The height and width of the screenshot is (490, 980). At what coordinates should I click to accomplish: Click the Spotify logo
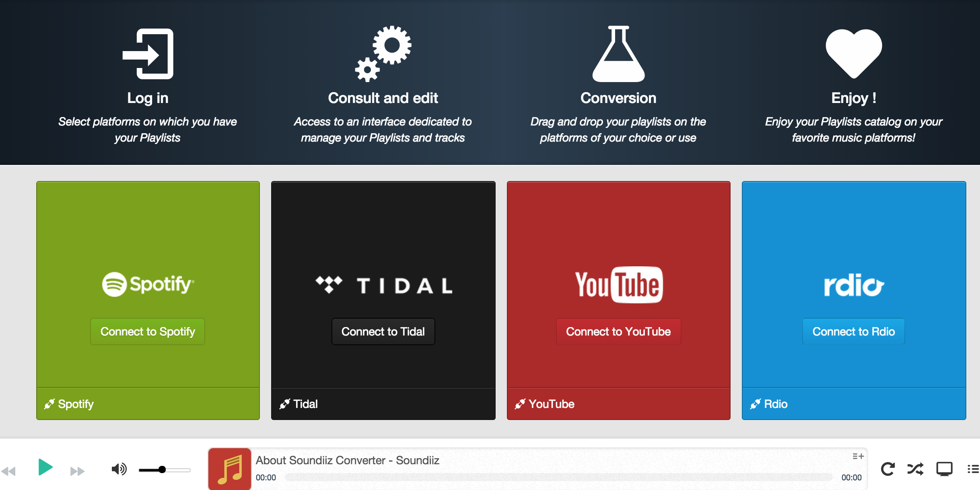point(148,284)
